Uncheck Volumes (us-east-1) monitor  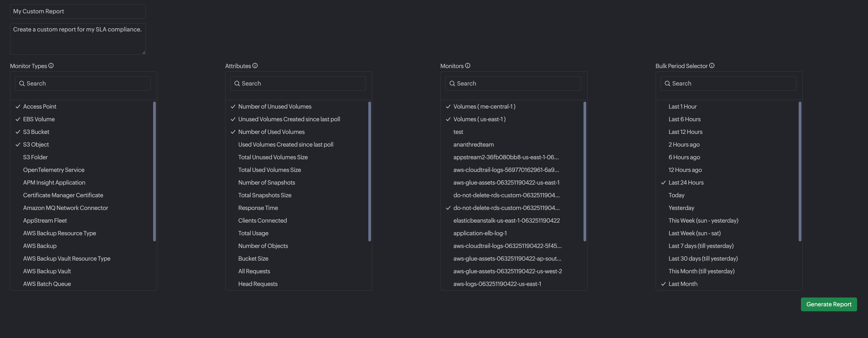click(479, 119)
